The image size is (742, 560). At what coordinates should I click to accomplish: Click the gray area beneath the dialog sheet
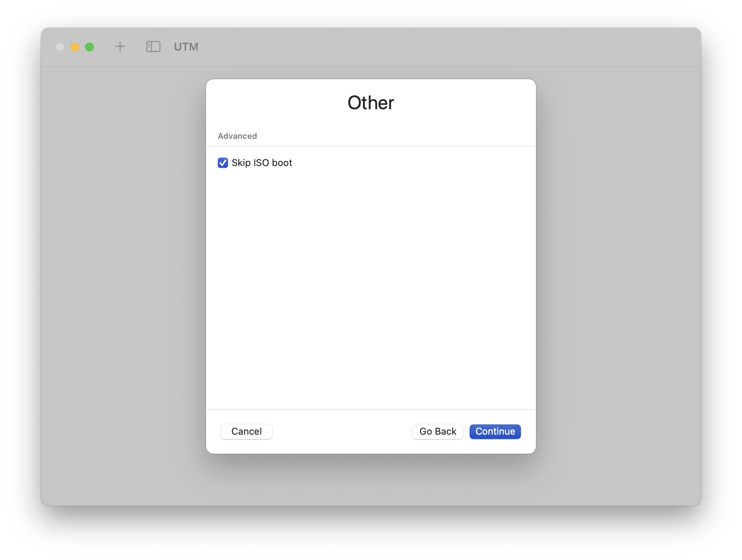(371, 480)
